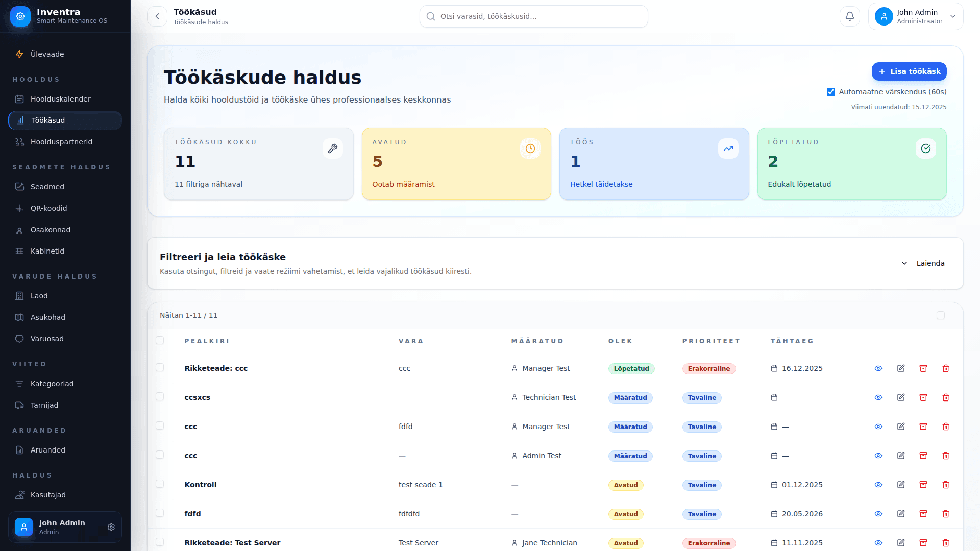The height and width of the screenshot is (551, 980).
Task: Archive the Kontroll work order
Action: pos(923,485)
